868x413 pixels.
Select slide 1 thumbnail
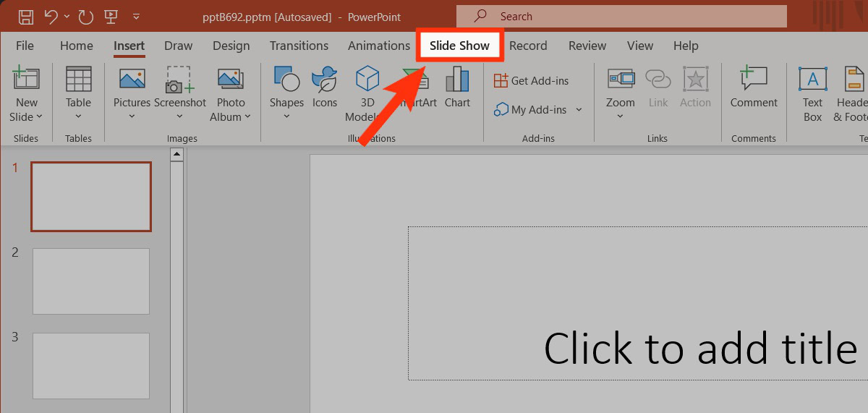tap(91, 197)
